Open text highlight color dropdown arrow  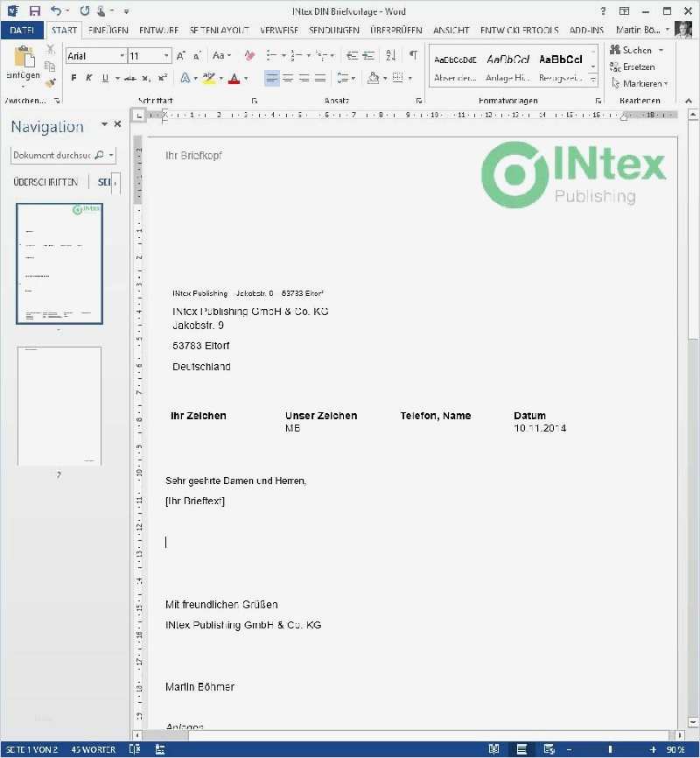(x=221, y=78)
